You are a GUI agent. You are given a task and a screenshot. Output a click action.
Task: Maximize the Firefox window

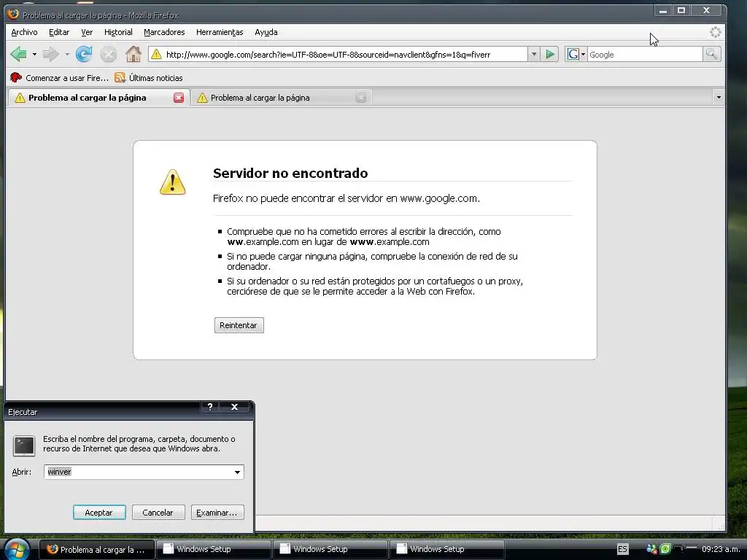681,10
